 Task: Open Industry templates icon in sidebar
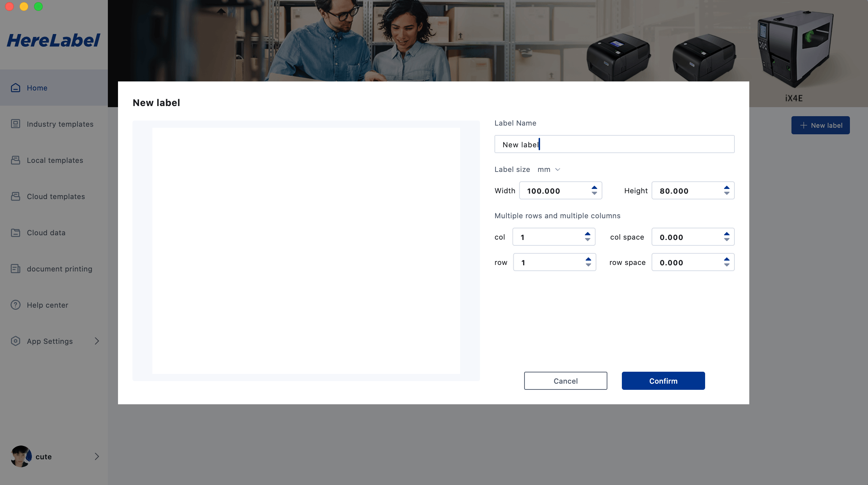coord(16,124)
